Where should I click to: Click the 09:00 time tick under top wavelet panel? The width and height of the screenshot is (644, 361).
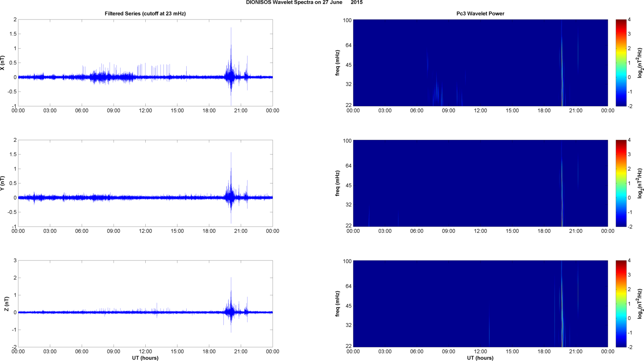[x=448, y=111]
